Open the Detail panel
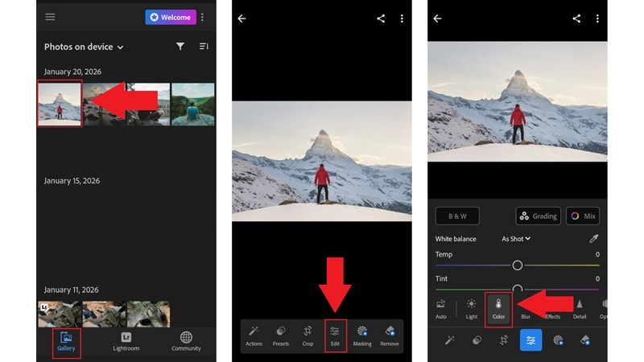Viewport: 644px width, 362px height. pos(580,309)
